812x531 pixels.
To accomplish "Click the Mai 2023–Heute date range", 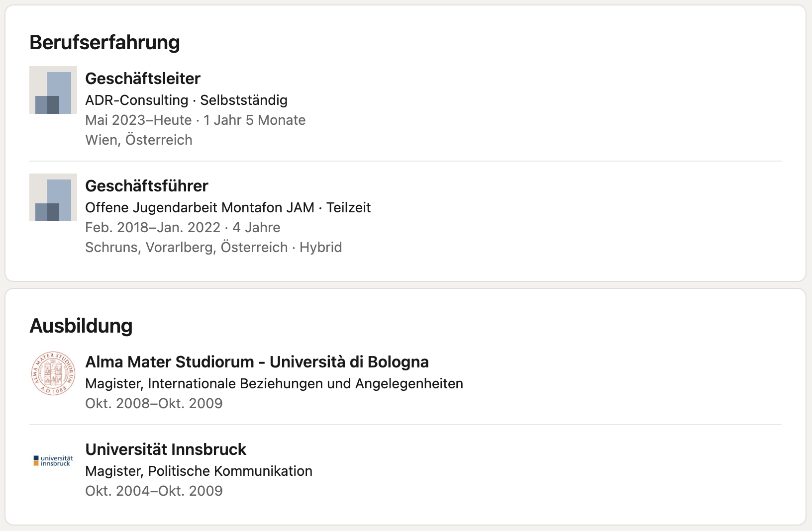I will tap(138, 120).
